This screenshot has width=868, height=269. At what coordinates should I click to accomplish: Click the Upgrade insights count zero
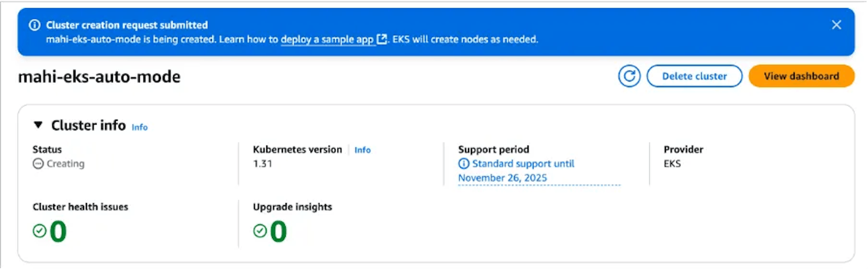[x=278, y=231]
